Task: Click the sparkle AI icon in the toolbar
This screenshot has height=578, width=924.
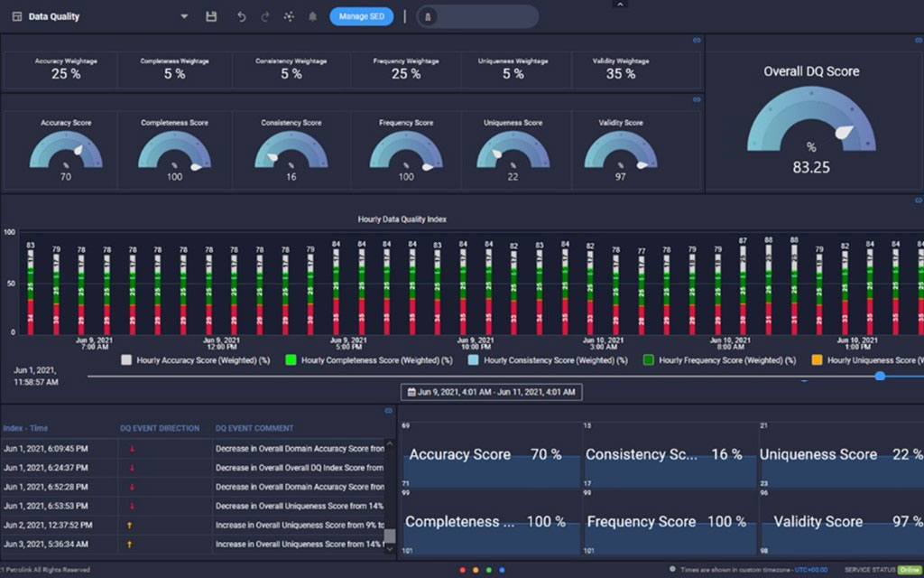Action: tap(289, 15)
